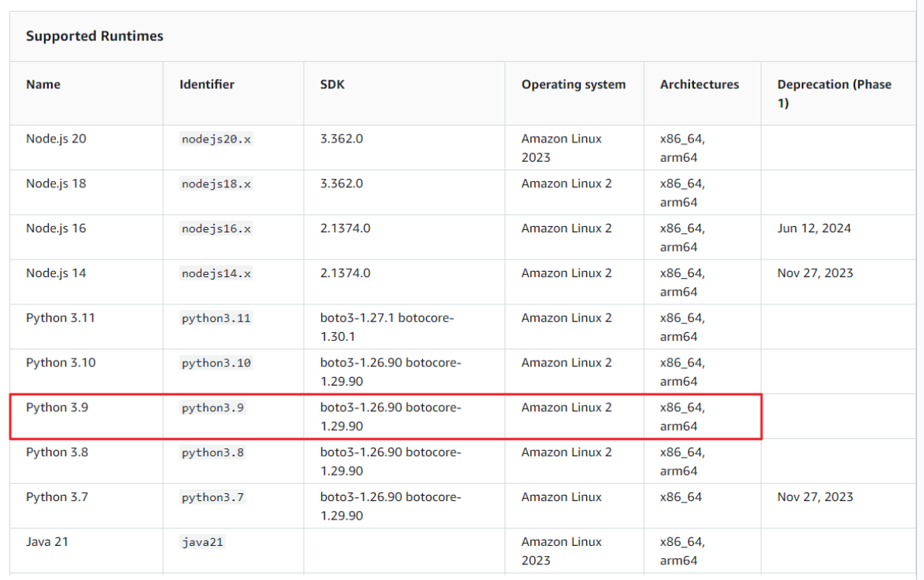Select the nodejs16.x identifier code

point(216,228)
